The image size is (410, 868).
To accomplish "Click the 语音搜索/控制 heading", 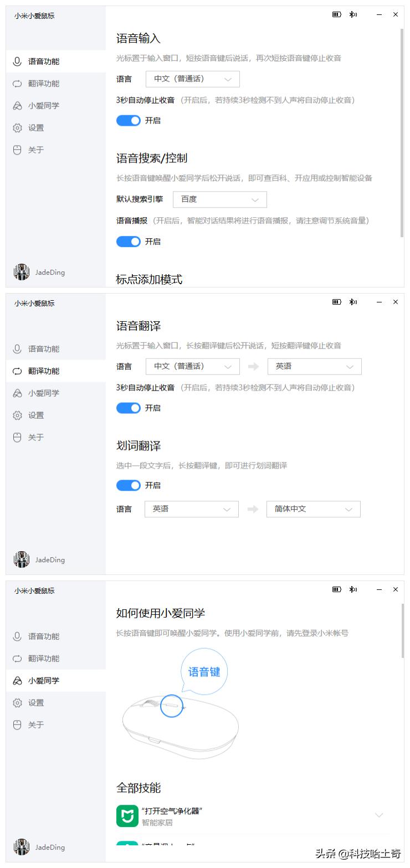I will (152, 158).
